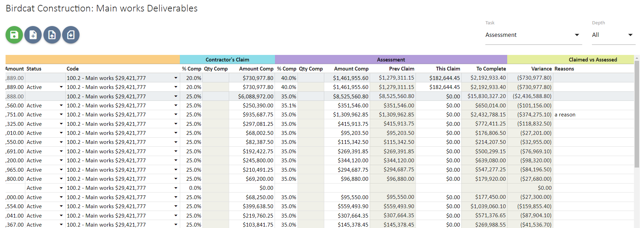The height and width of the screenshot is (228, 644).
Task: Click the Code column header
Action: coord(73,69)
